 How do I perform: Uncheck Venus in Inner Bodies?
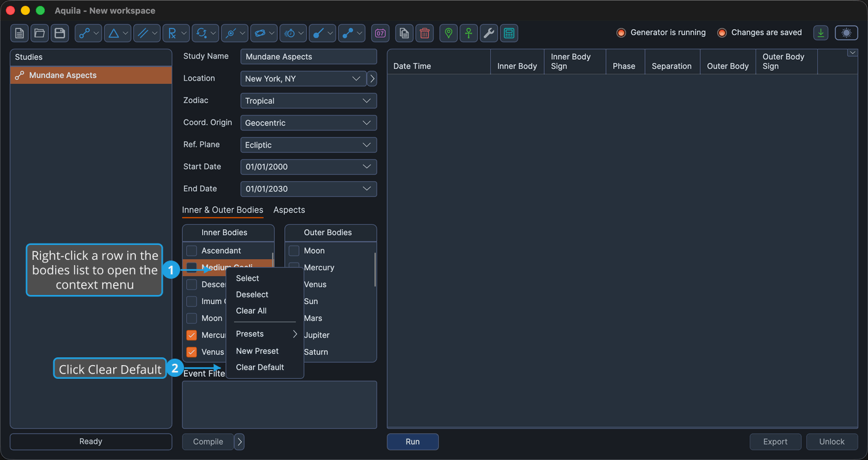192,352
